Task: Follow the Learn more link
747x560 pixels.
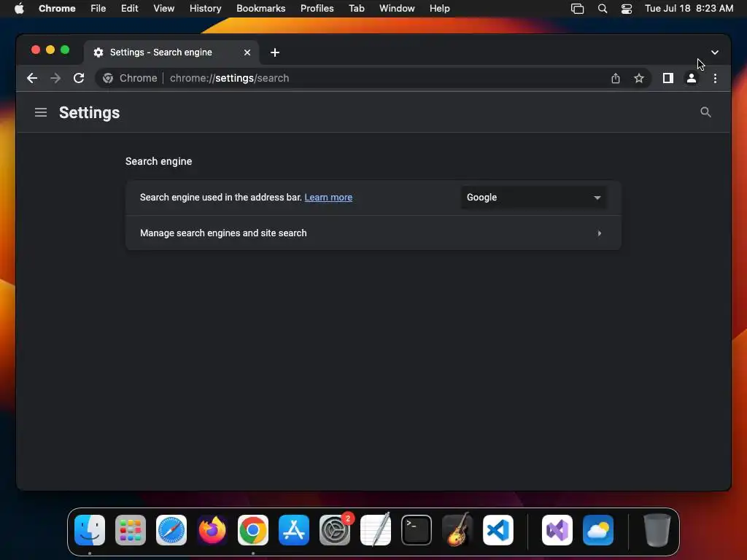Action: 328,197
